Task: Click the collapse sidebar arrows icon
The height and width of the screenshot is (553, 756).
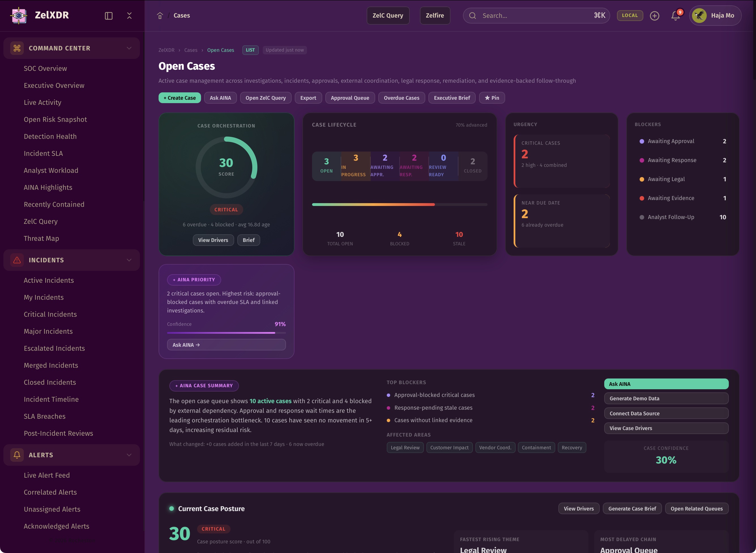Action: pyautogui.click(x=129, y=16)
